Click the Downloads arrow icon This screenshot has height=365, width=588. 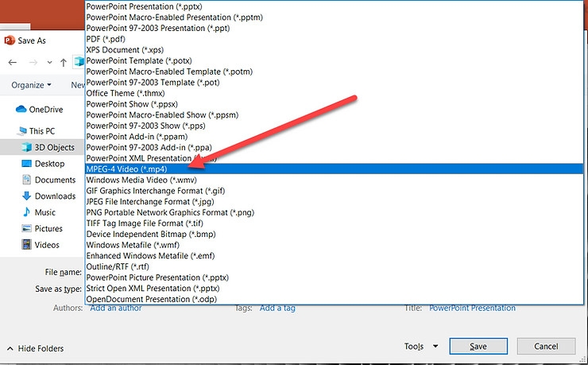[27, 196]
